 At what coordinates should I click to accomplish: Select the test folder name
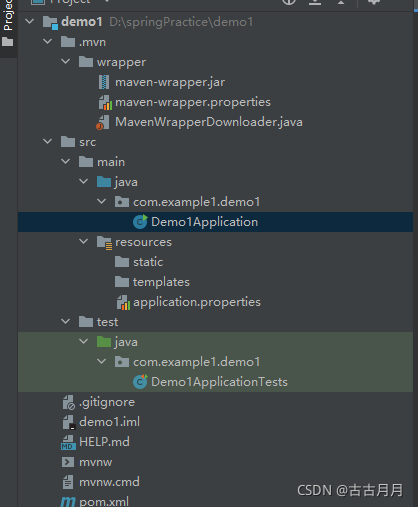107,322
